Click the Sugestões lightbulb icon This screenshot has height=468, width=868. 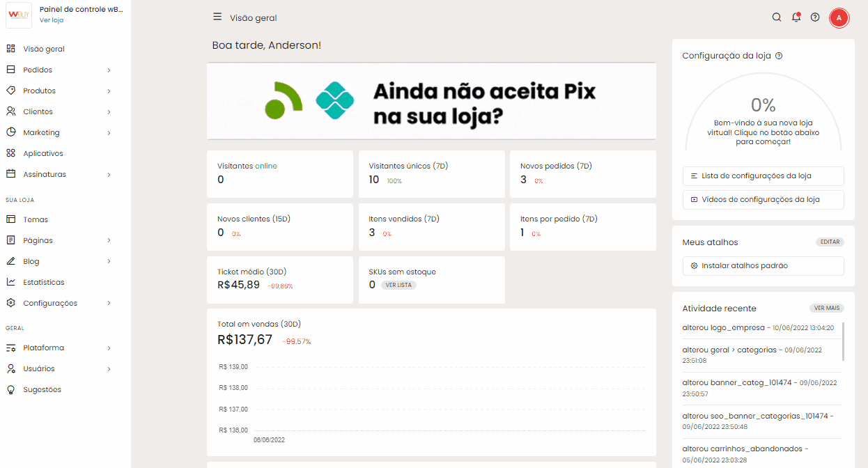(11, 389)
